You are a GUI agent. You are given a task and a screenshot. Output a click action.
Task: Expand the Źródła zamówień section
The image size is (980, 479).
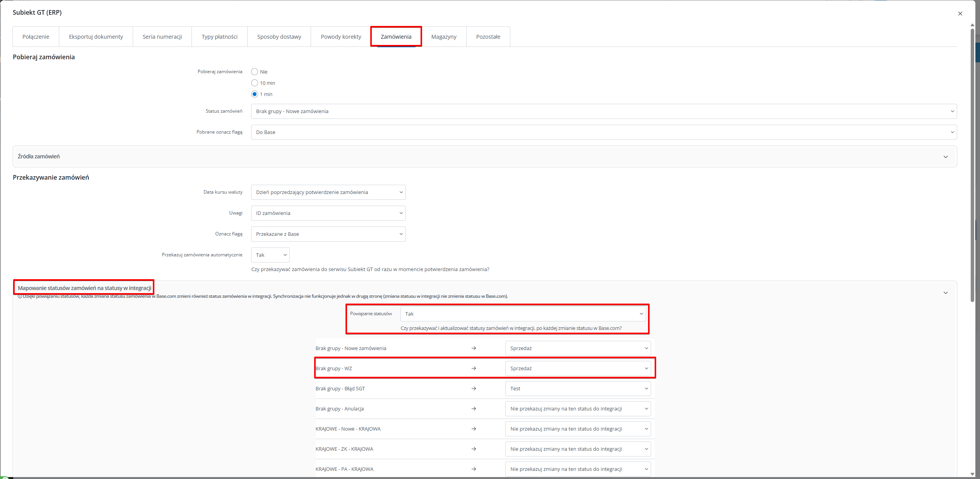tap(945, 157)
